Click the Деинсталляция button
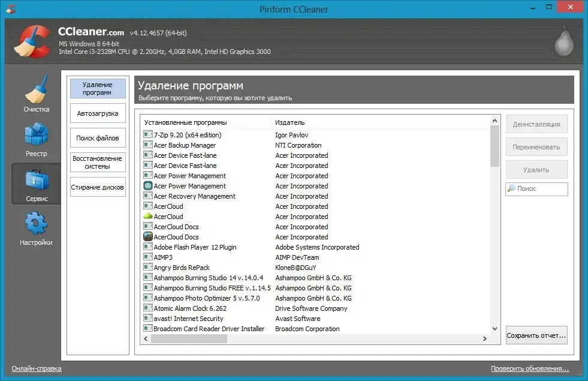Screen dimensions: 588x381 (x=536, y=124)
